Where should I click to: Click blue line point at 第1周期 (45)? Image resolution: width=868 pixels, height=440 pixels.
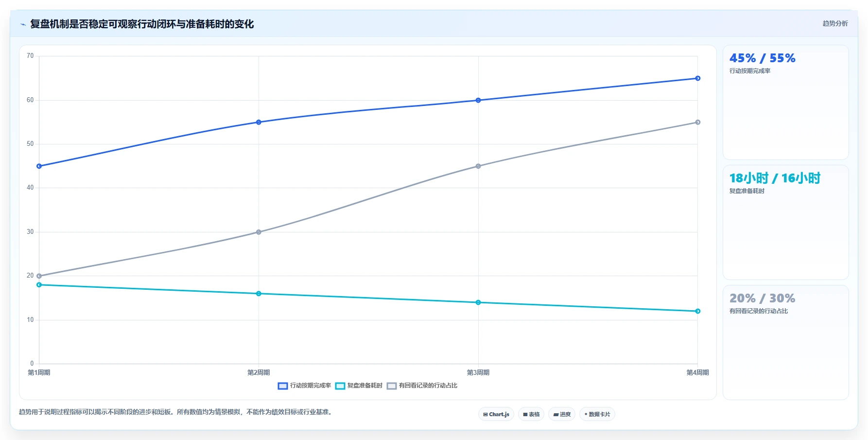39,166
